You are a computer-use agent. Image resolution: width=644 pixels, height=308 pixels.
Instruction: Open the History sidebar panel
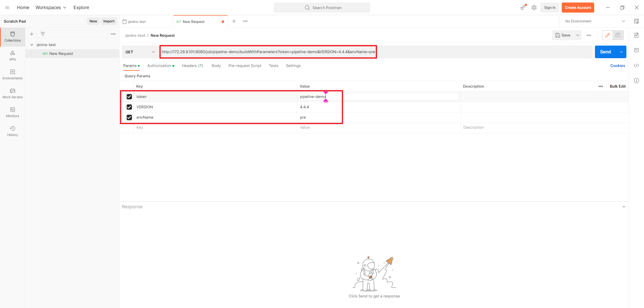[x=13, y=131]
